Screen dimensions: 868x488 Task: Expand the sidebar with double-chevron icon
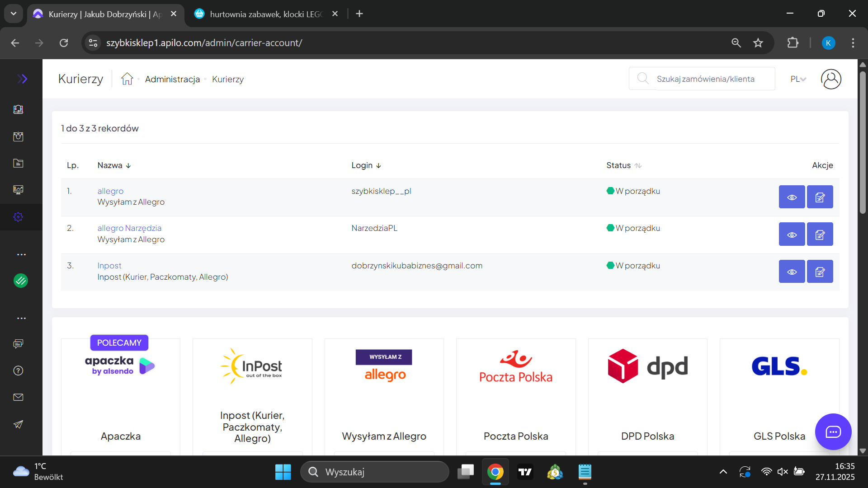pyautogui.click(x=22, y=79)
